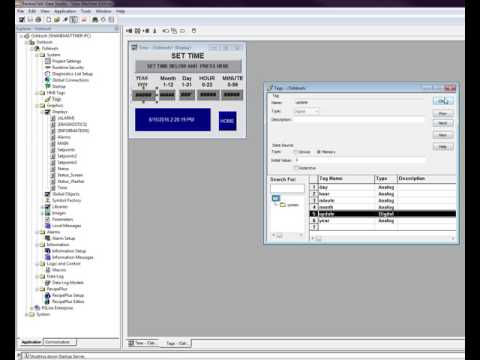Select the Device data source radio button
480x360 pixels.
(x=295, y=152)
